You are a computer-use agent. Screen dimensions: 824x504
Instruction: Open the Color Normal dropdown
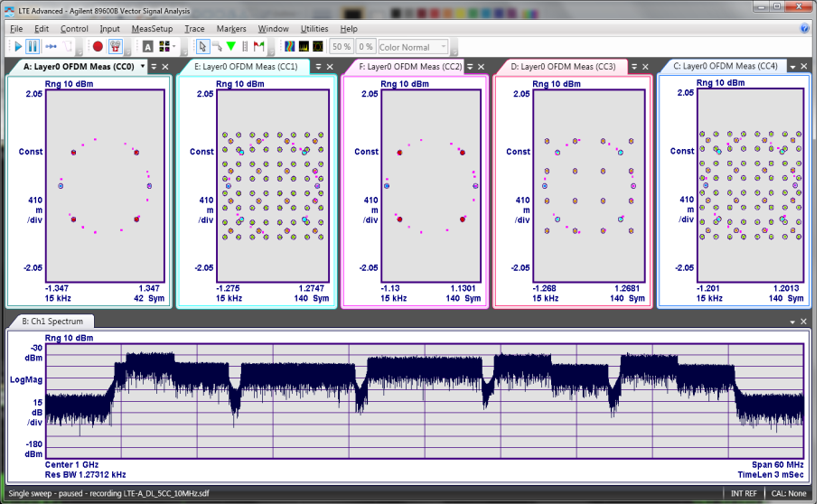pyautogui.click(x=413, y=46)
